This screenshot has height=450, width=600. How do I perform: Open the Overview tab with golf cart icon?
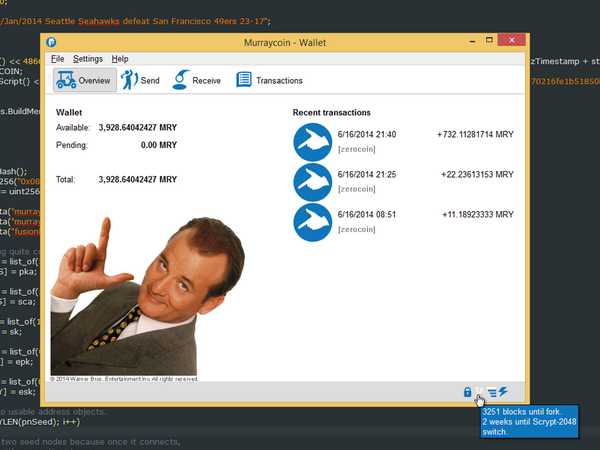85,80
